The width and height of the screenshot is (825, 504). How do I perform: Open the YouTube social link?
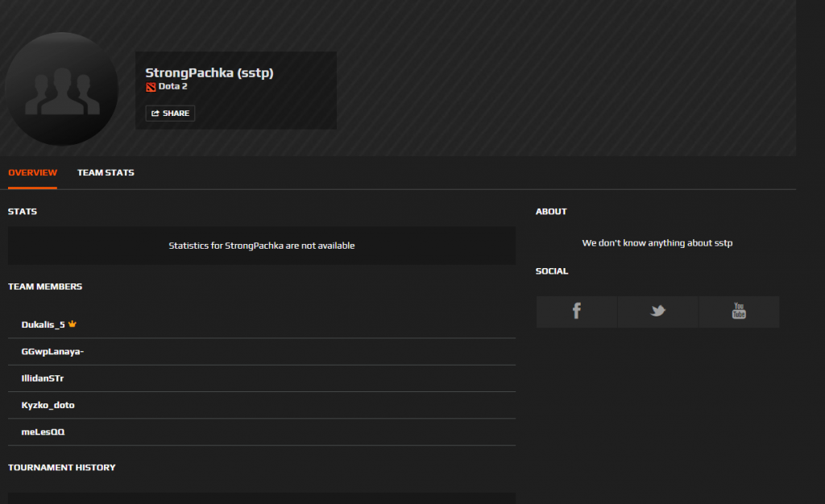(739, 312)
